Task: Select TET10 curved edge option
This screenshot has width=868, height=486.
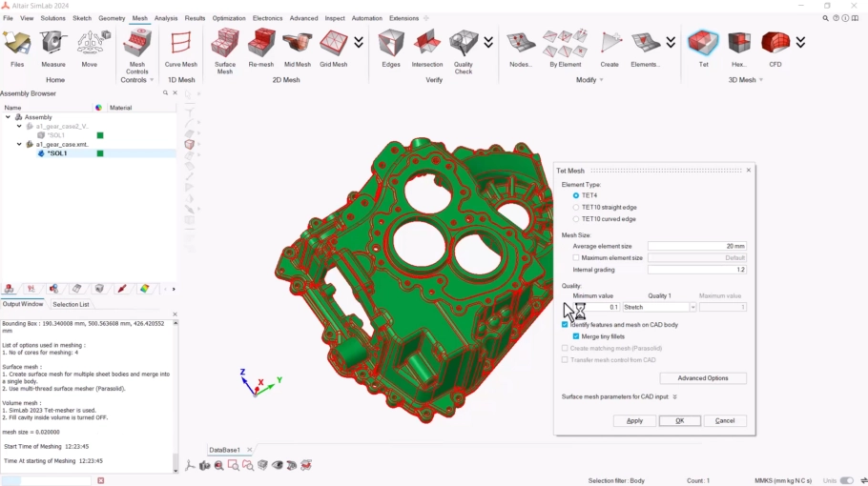Action: (576, 219)
